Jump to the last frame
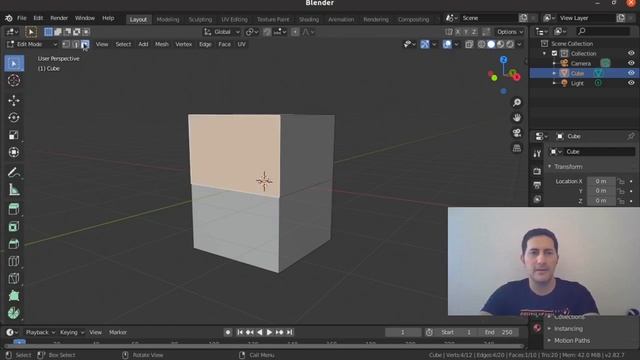 pyautogui.click(x=289, y=332)
